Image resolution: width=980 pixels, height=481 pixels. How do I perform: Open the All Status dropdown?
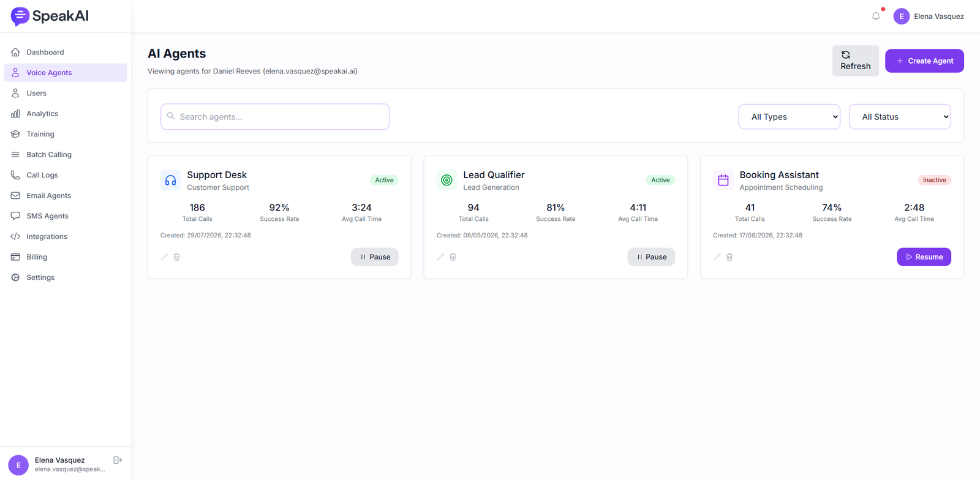900,117
